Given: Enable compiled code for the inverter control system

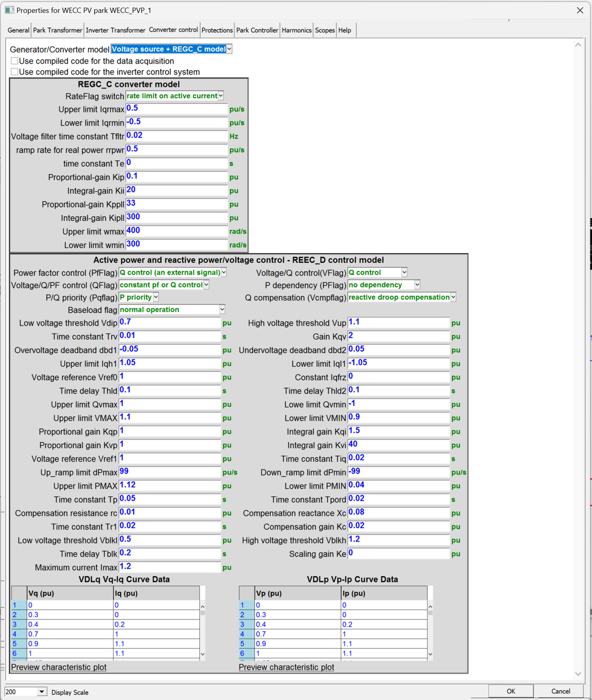Looking at the screenshot, I should pos(14,71).
